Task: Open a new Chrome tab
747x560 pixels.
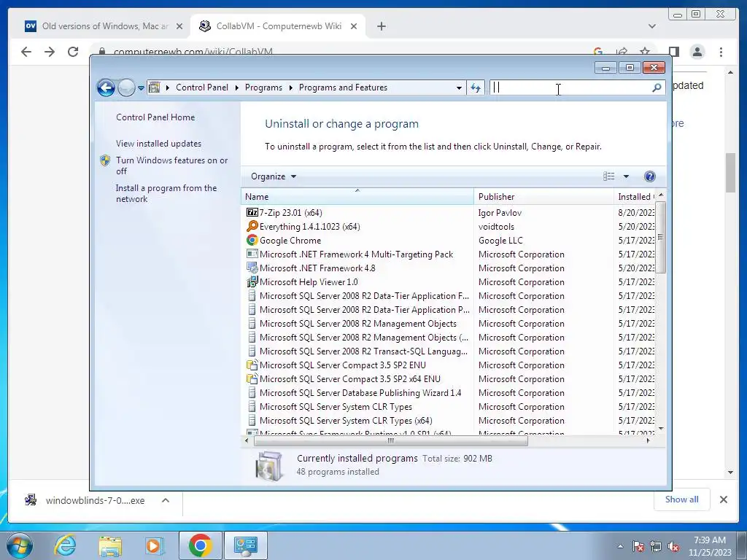Action: tap(381, 26)
